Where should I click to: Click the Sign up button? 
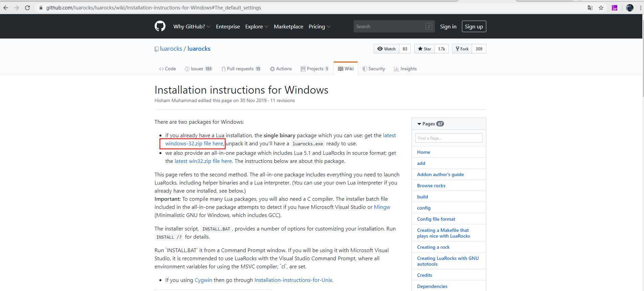(x=474, y=26)
